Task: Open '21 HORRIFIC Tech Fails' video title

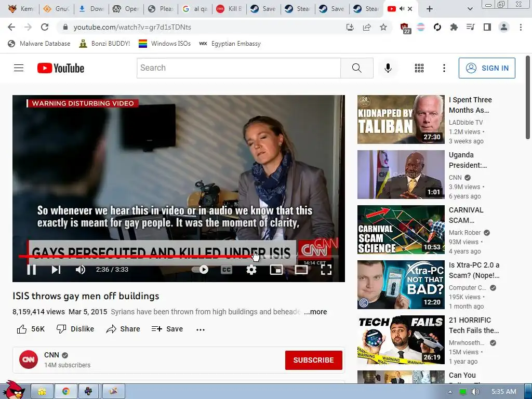Action: click(x=474, y=325)
